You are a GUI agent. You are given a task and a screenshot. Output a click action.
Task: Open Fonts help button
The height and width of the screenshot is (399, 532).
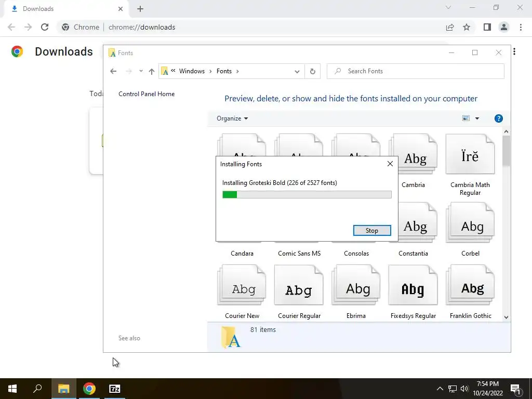[x=498, y=118]
